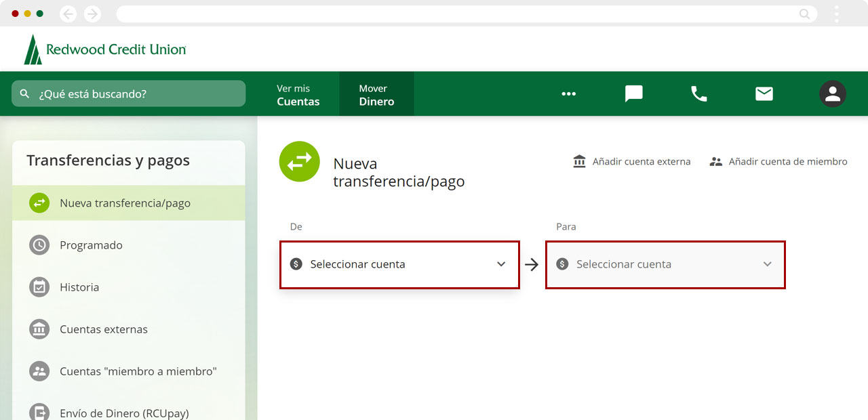
Task: Click the Redwood Credit Union logo
Action: [105, 49]
